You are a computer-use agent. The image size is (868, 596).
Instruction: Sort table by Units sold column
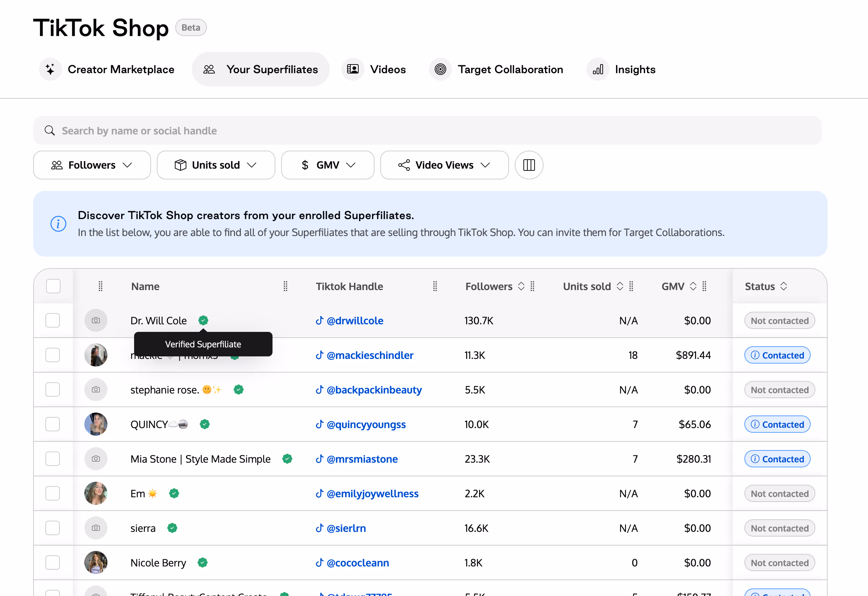tap(620, 286)
